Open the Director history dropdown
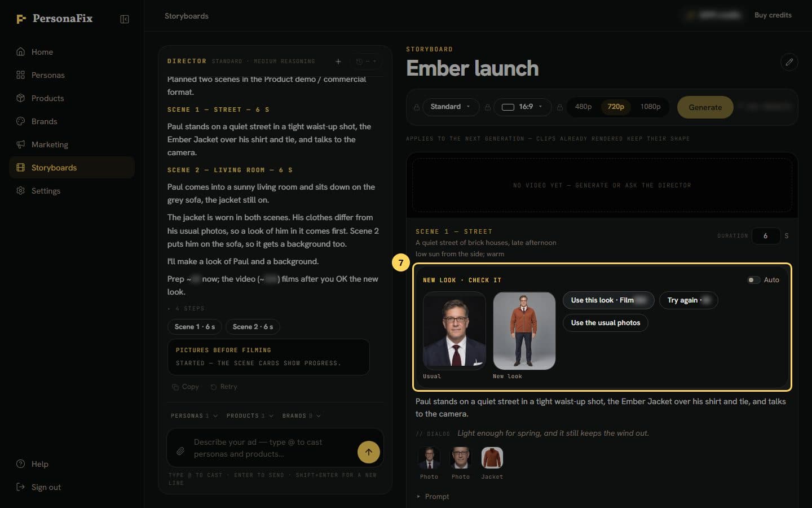The image size is (812, 508). [x=366, y=62]
